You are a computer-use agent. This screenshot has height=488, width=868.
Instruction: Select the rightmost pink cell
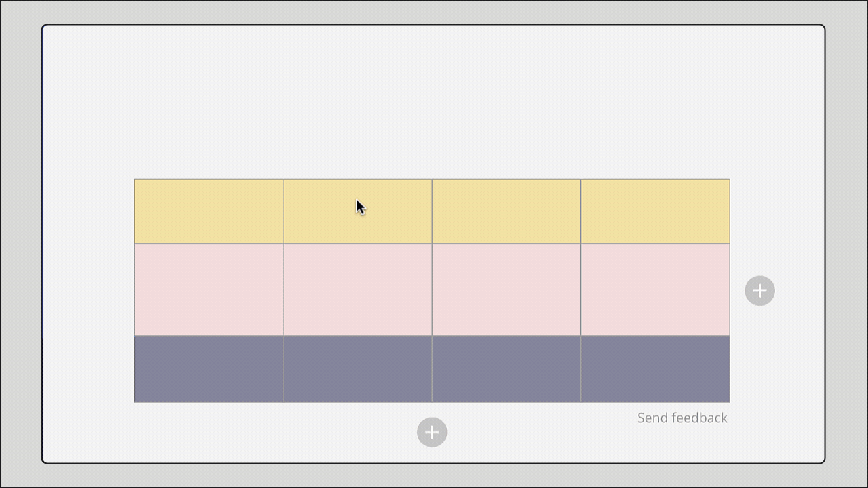(x=654, y=289)
